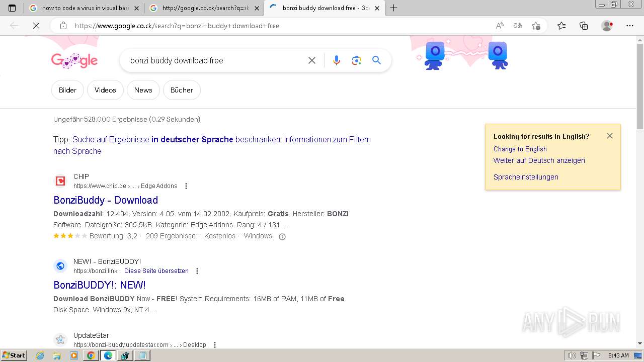Viewport: 644px width, 362px height.
Task: Open Edge Settings and more menu
Action: click(630, 26)
